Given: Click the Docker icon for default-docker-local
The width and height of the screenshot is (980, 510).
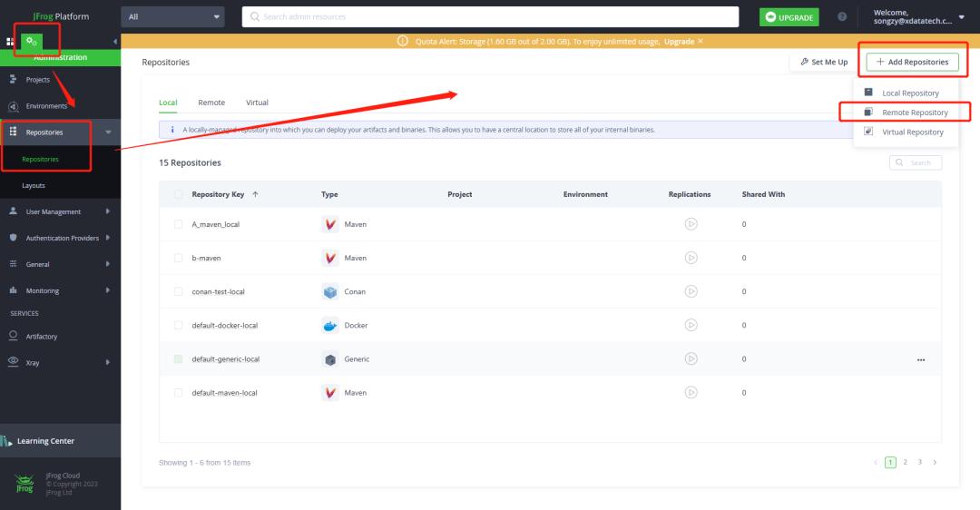Looking at the screenshot, I should tap(329, 325).
